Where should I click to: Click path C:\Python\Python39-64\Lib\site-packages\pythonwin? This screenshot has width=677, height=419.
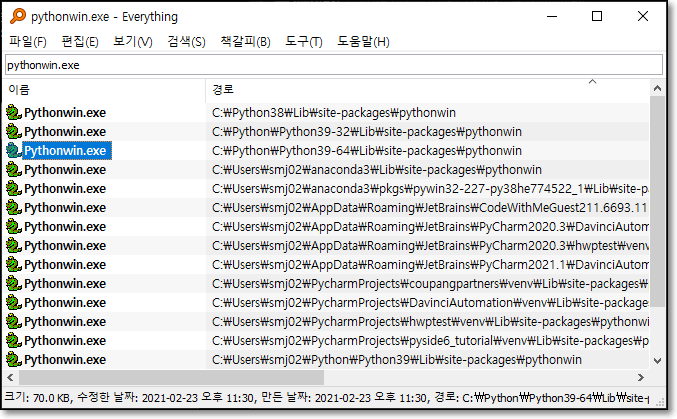pos(367,151)
